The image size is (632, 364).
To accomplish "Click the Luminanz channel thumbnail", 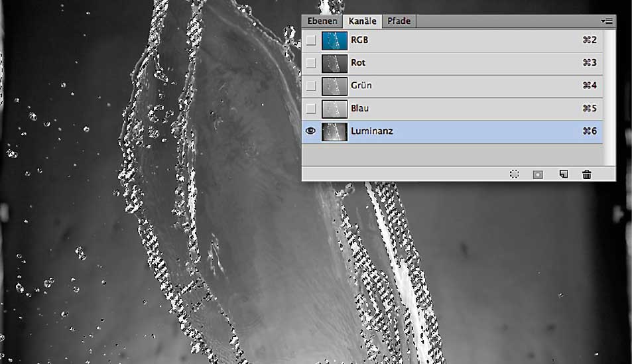I will pos(334,131).
